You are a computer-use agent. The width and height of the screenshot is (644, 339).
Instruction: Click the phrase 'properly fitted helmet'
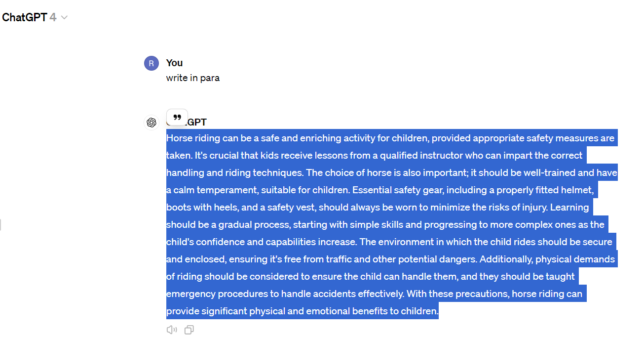click(x=544, y=190)
